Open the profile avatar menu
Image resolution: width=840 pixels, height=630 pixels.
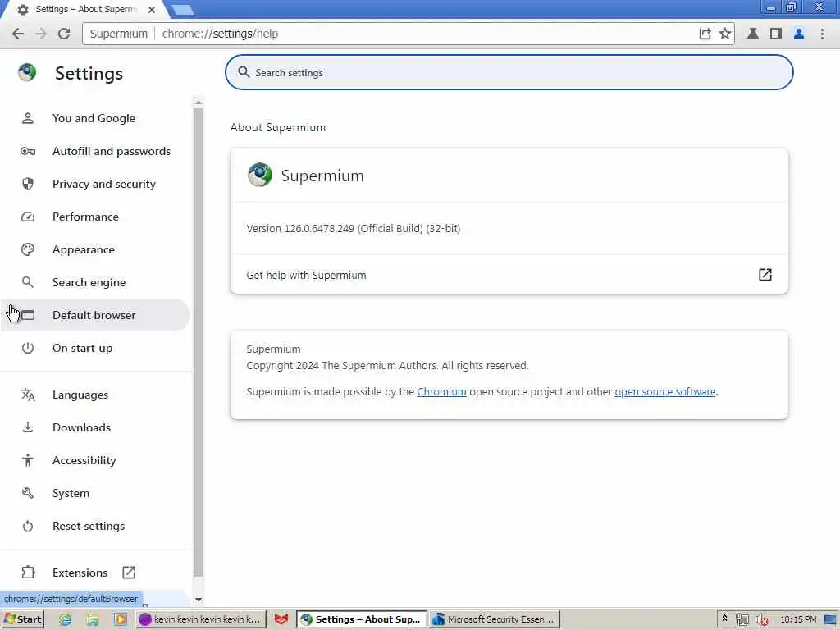[x=799, y=34]
